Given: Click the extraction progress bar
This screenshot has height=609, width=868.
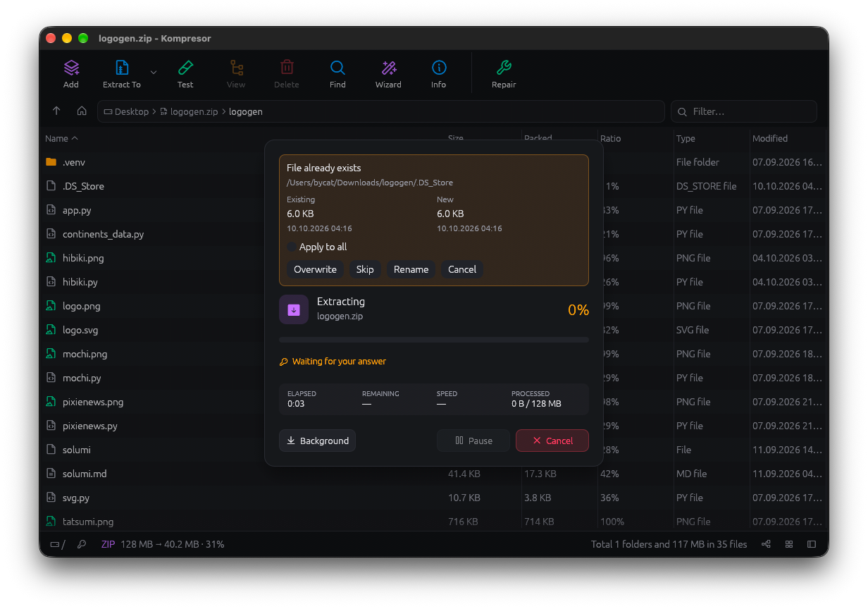Looking at the screenshot, I should (434, 340).
